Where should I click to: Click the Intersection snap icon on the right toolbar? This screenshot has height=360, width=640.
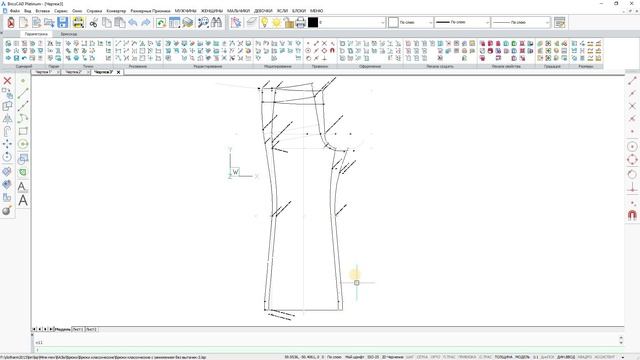[632, 106]
